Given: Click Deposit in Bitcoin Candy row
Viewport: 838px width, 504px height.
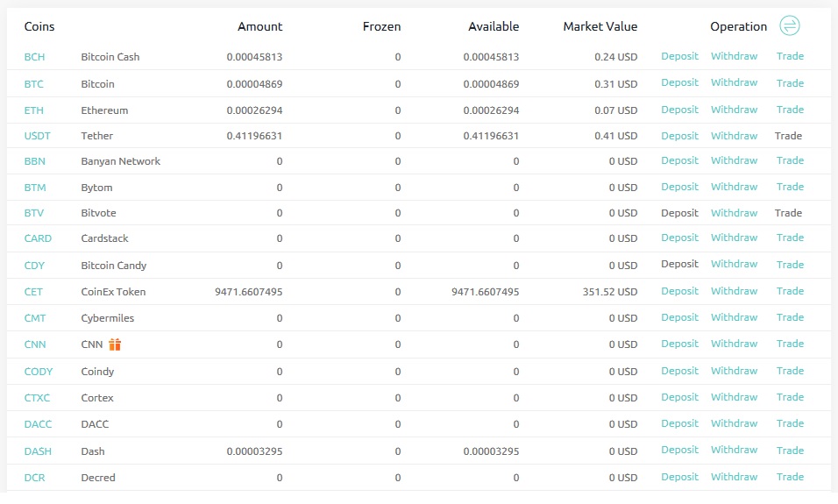Looking at the screenshot, I should (679, 264).
